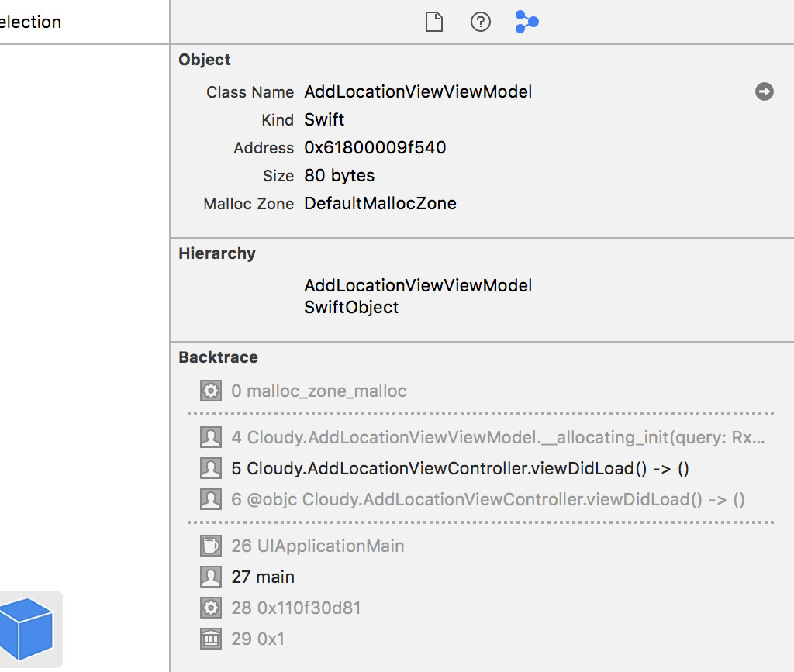Screen dimensions: 794x672
Task: Select SwiftObject in the Hierarchy section
Action: tap(350, 307)
